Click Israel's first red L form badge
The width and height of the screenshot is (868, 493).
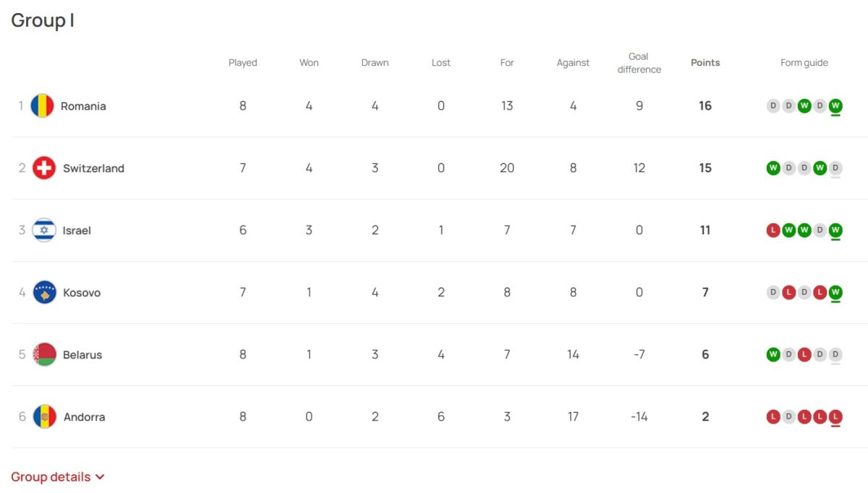point(773,231)
